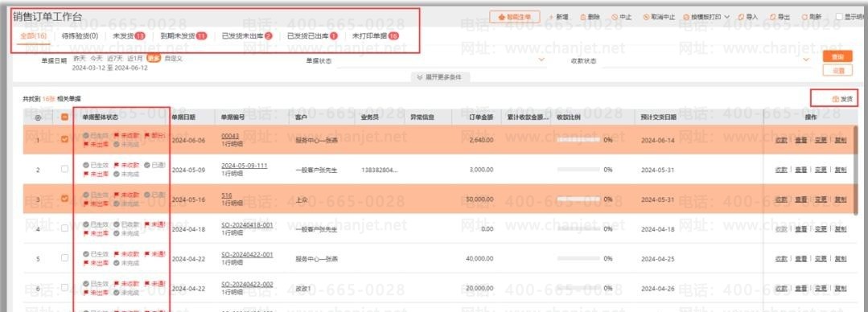
Task: Select the 自定义 date filter
Action: click(173, 58)
